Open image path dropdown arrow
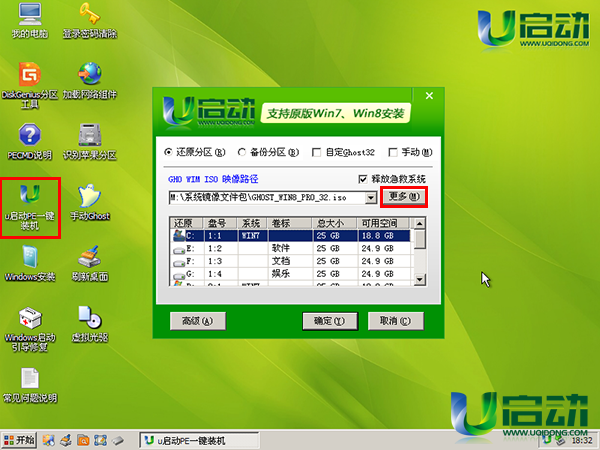Screen dimensions: 600x450 point(370,198)
